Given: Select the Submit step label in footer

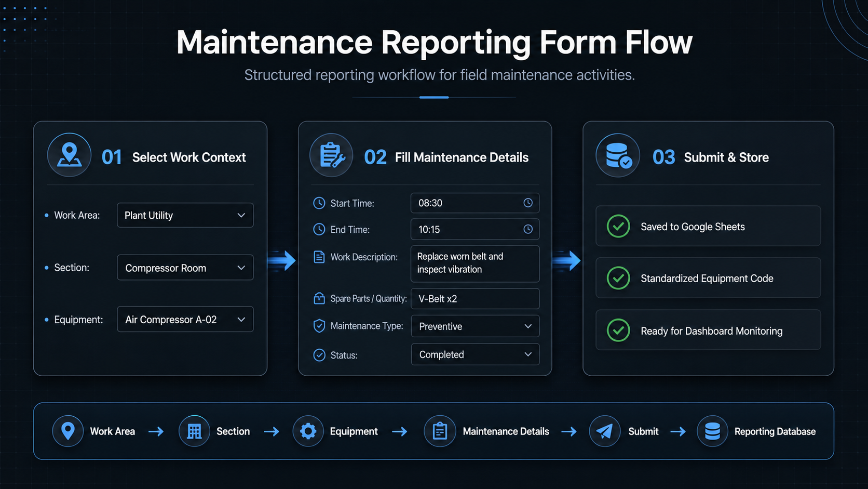Looking at the screenshot, I should click(643, 431).
